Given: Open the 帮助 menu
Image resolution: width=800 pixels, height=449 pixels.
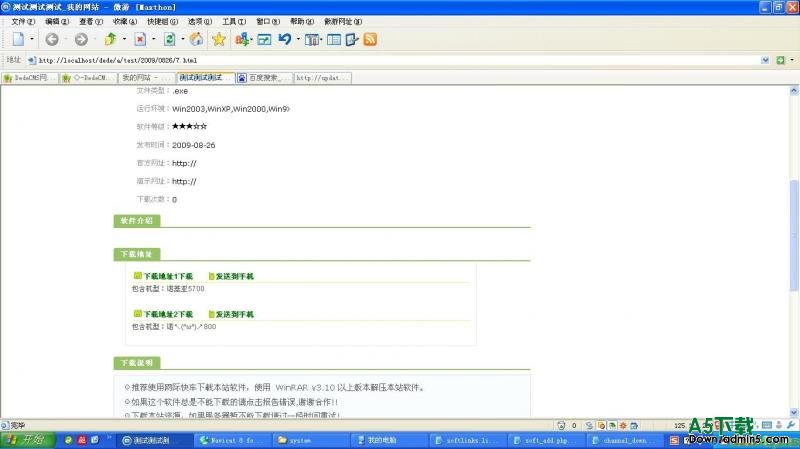Looking at the screenshot, I should (302, 21).
